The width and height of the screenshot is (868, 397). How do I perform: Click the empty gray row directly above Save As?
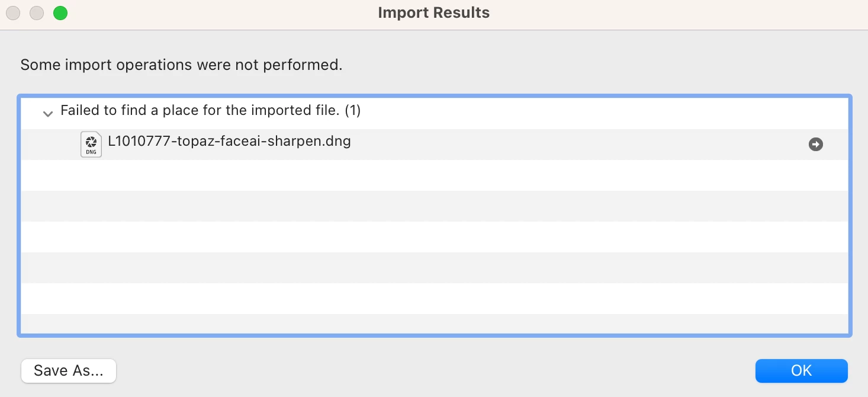tap(434, 324)
